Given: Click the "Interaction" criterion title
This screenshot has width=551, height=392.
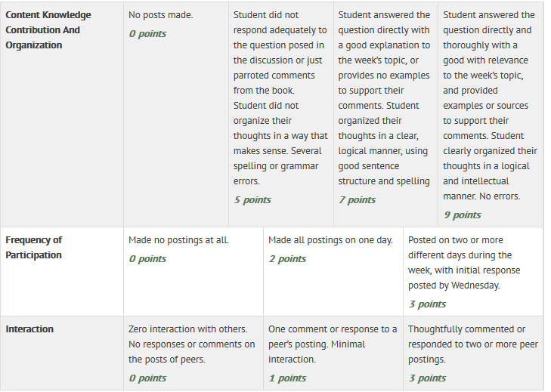Looking at the screenshot, I should (x=30, y=329).
